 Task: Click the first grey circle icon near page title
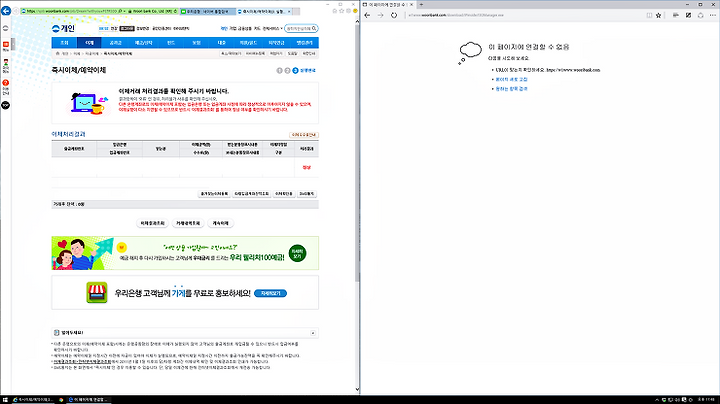[279, 71]
